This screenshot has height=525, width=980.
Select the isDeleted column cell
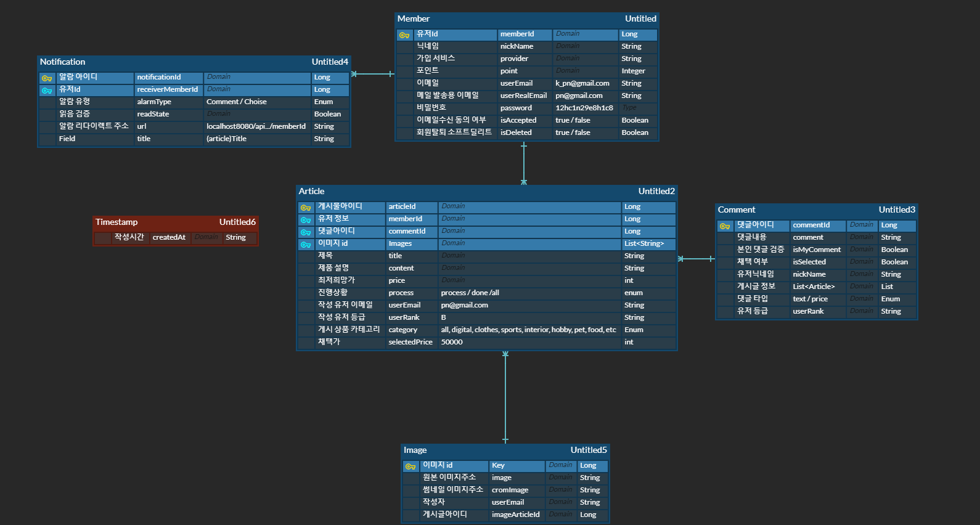pos(525,132)
